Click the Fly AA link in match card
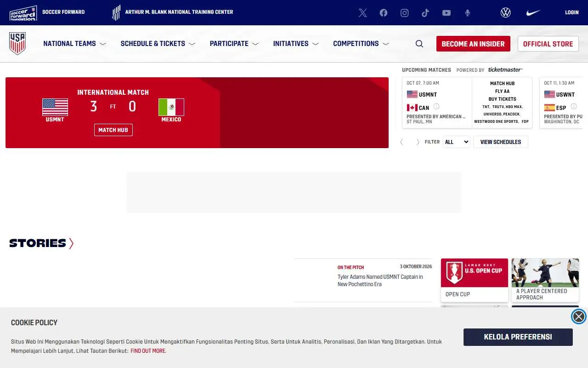The height and width of the screenshot is (368, 588). [502, 91]
